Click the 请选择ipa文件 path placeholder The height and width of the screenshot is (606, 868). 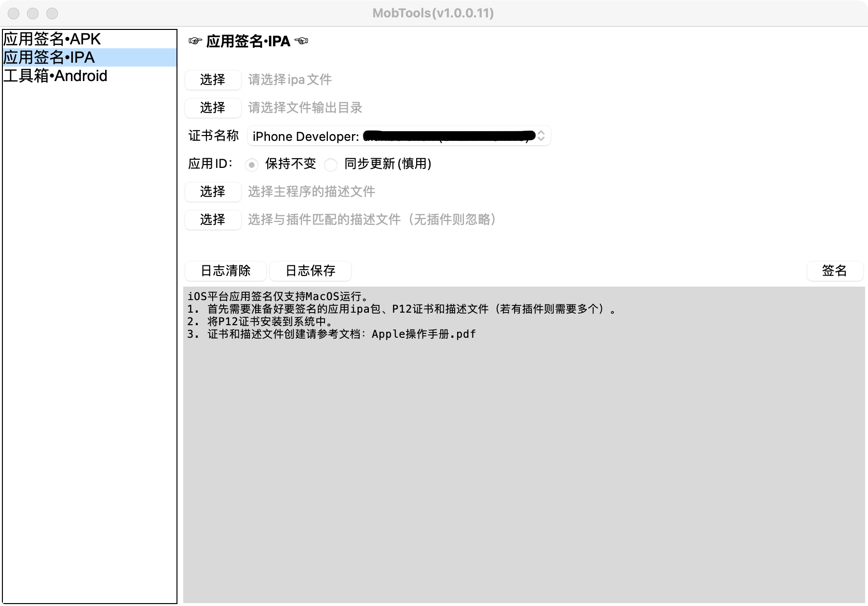click(x=290, y=80)
